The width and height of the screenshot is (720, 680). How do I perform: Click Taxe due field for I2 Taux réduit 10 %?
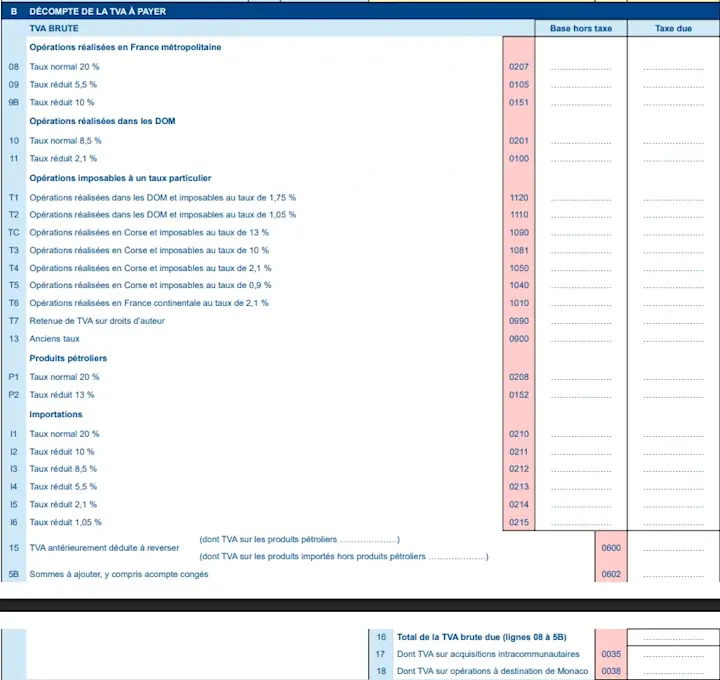click(x=673, y=452)
